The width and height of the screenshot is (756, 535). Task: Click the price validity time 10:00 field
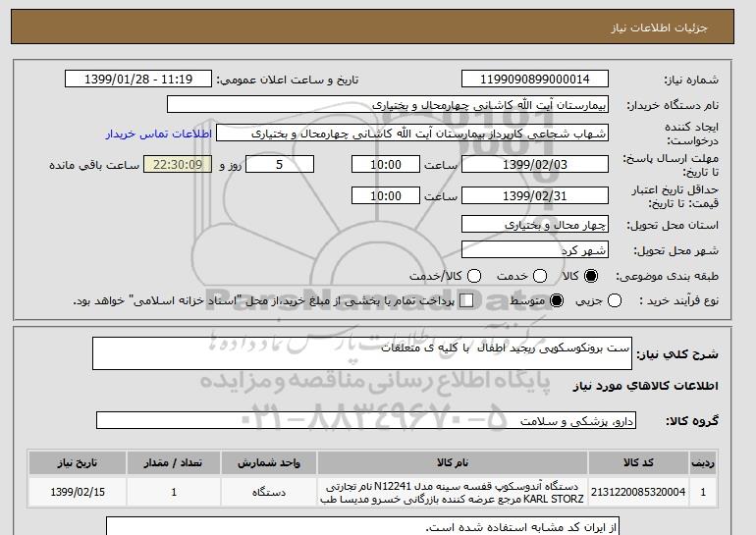[x=386, y=195]
